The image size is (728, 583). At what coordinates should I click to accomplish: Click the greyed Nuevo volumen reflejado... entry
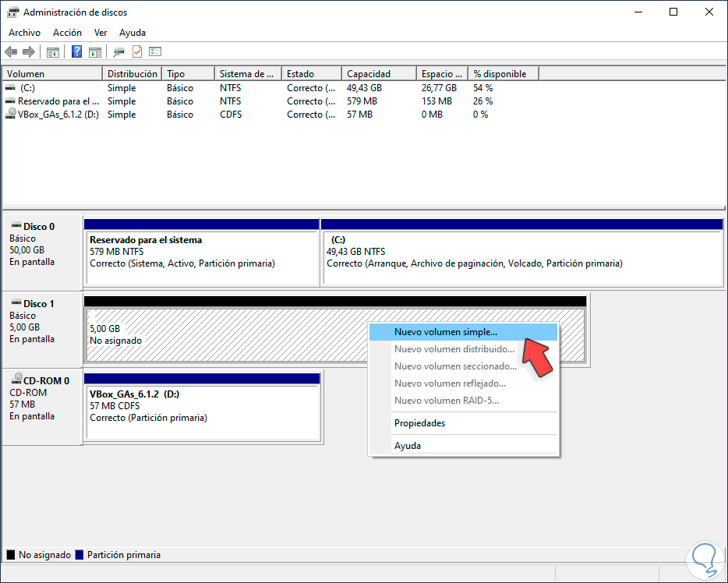point(463,383)
